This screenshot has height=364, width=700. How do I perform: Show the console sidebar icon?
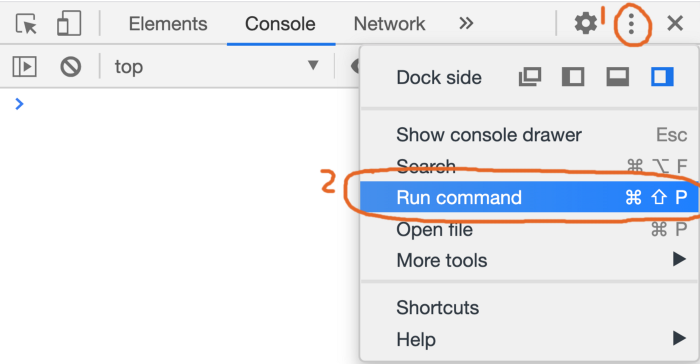pos(25,67)
